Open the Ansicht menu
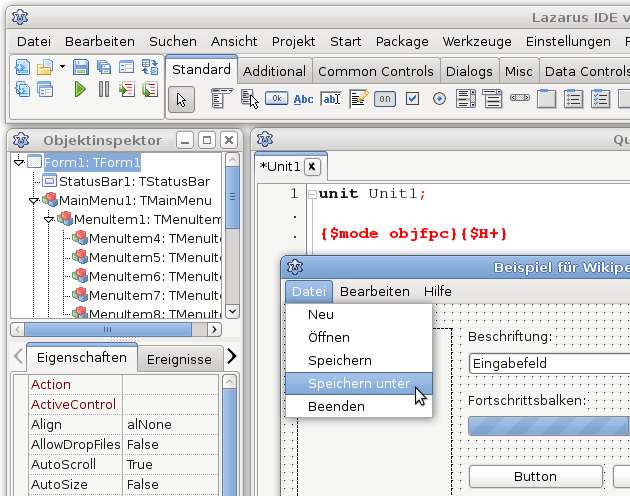The height and width of the screenshot is (496, 630). 234,41
